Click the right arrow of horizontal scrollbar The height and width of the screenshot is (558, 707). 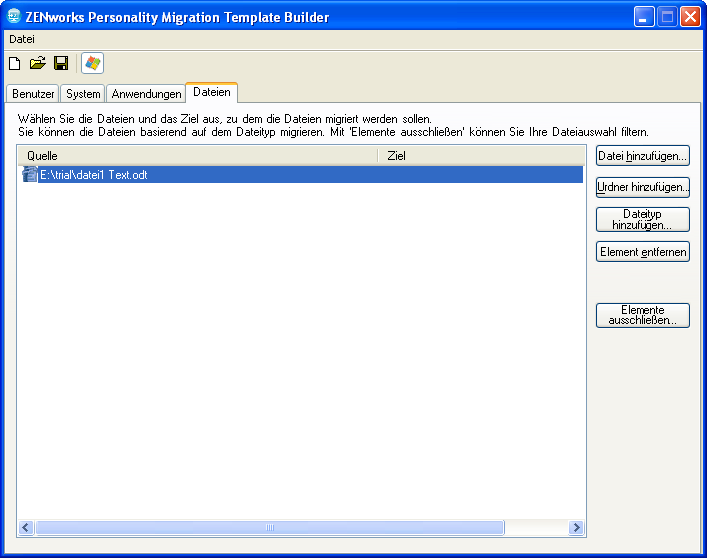click(576, 527)
